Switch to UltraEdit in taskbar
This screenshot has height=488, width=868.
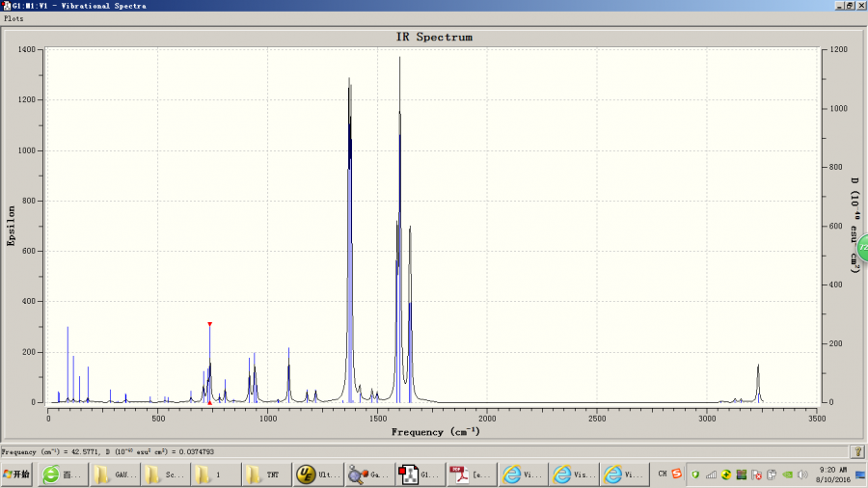coord(318,474)
